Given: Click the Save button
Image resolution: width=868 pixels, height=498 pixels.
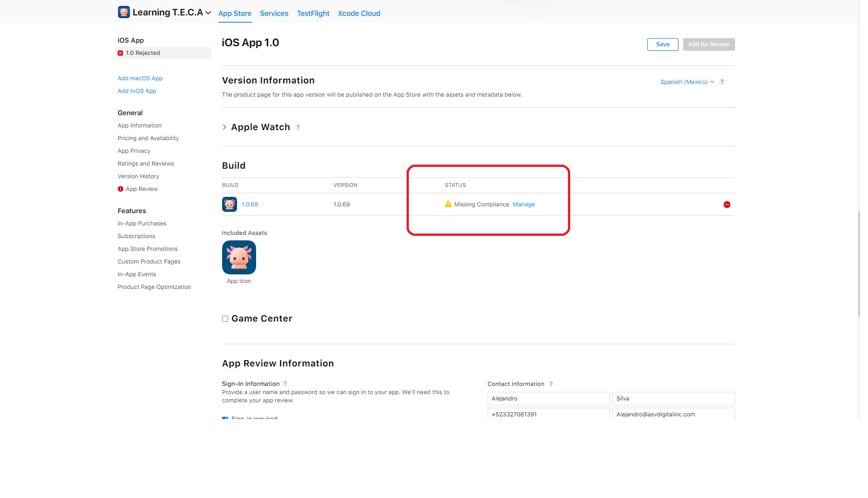Looking at the screenshot, I should 662,44.
